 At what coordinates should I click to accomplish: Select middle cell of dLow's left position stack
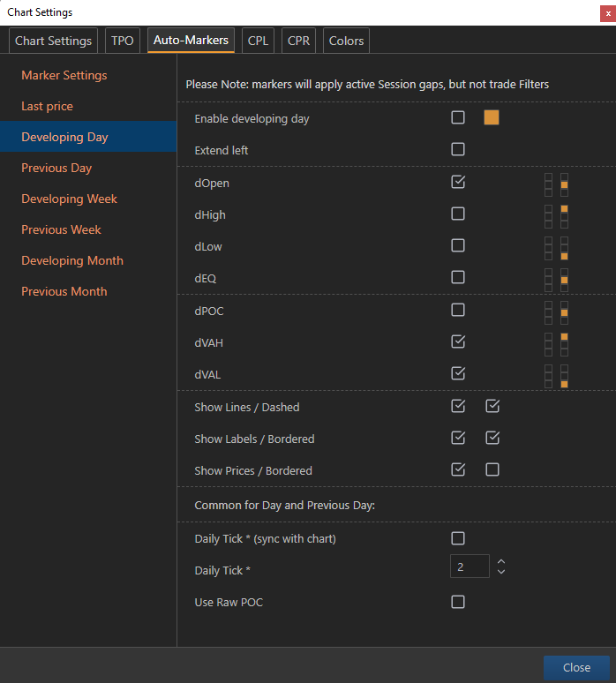pyautogui.click(x=548, y=249)
